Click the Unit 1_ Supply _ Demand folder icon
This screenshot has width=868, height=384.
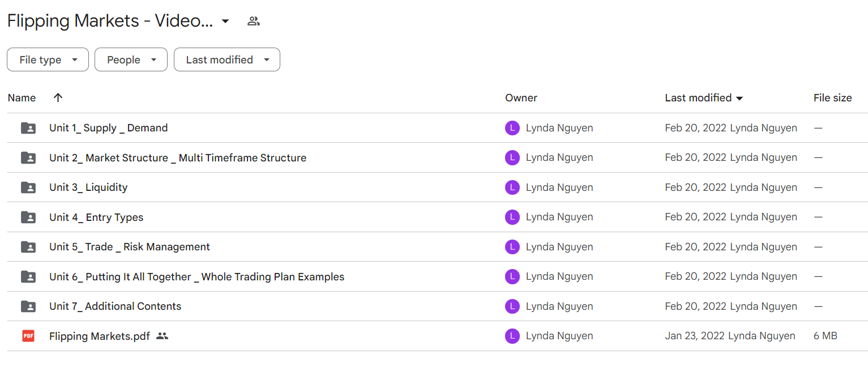[28, 128]
